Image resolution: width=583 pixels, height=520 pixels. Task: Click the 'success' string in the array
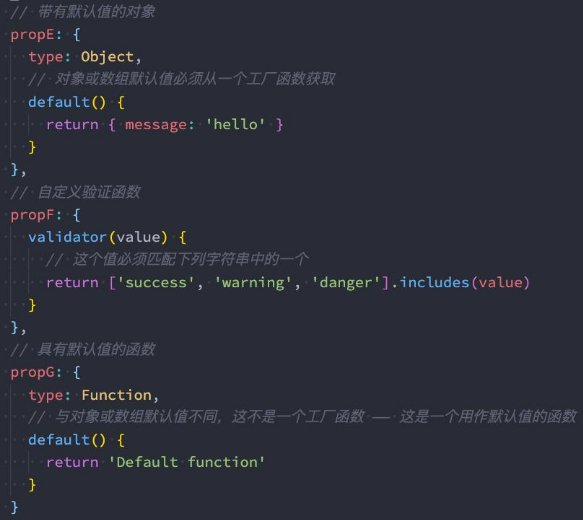(x=155, y=282)
